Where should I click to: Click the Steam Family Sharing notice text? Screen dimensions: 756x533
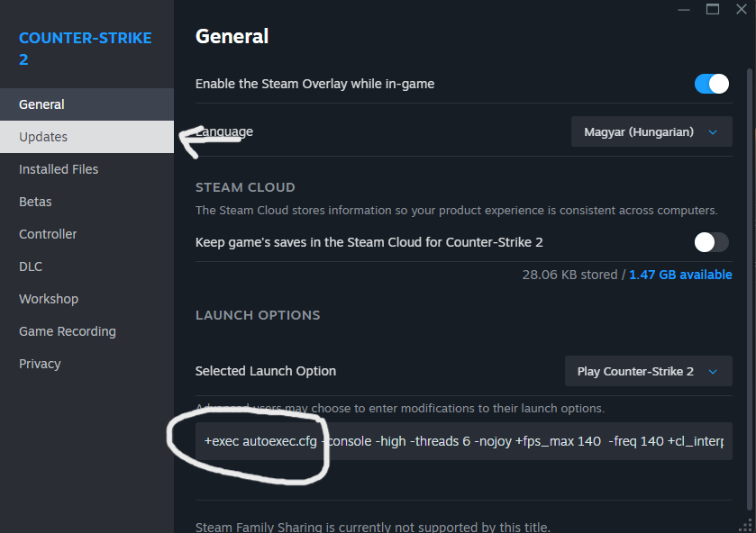pos(373,527)
